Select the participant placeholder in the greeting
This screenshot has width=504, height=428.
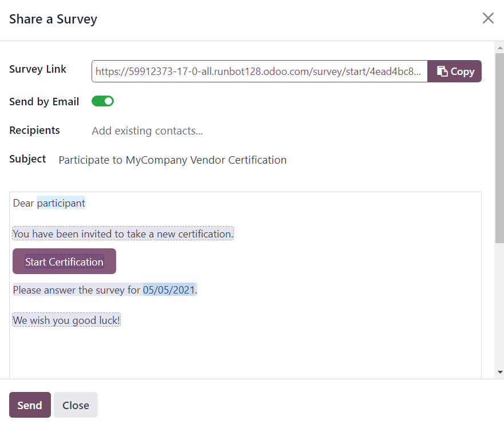(61, 203)
